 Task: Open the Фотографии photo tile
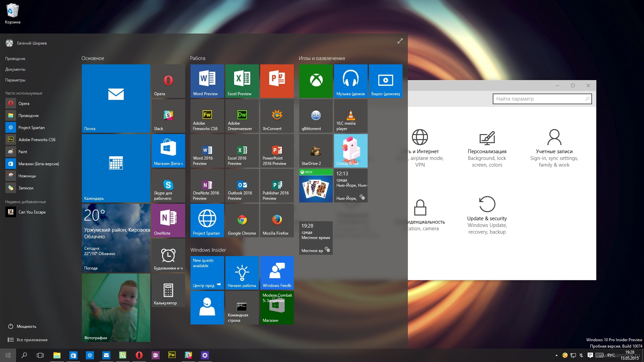tap(116, 308)
